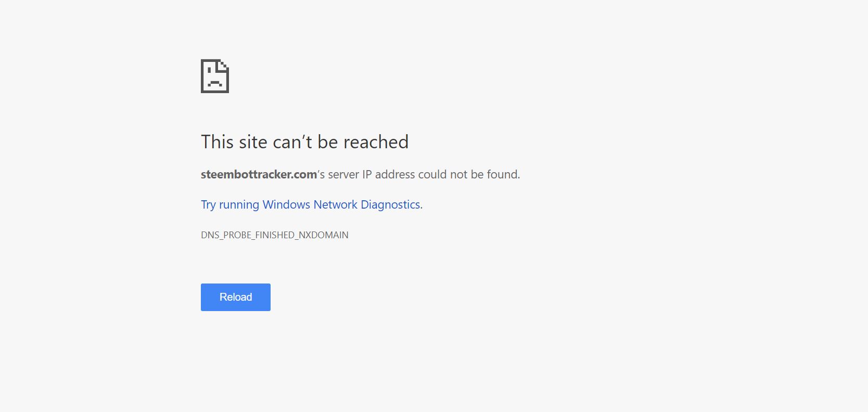Reload the page with the Reload button

236,297
